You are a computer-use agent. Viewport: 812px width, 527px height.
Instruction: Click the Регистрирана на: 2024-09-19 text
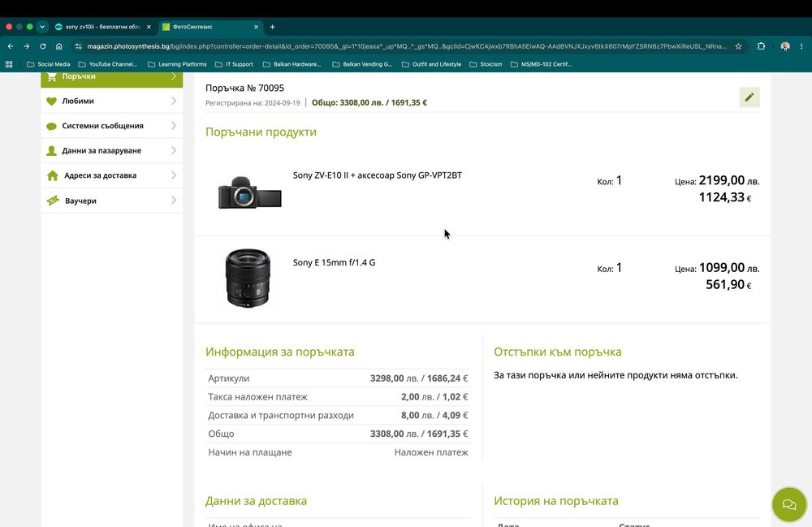(x=253, y=103)
